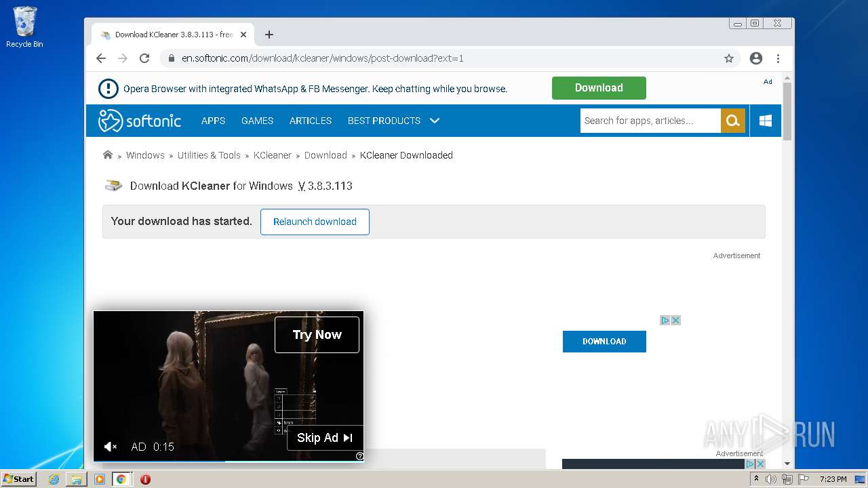Open a new tab with plus button

269,35
